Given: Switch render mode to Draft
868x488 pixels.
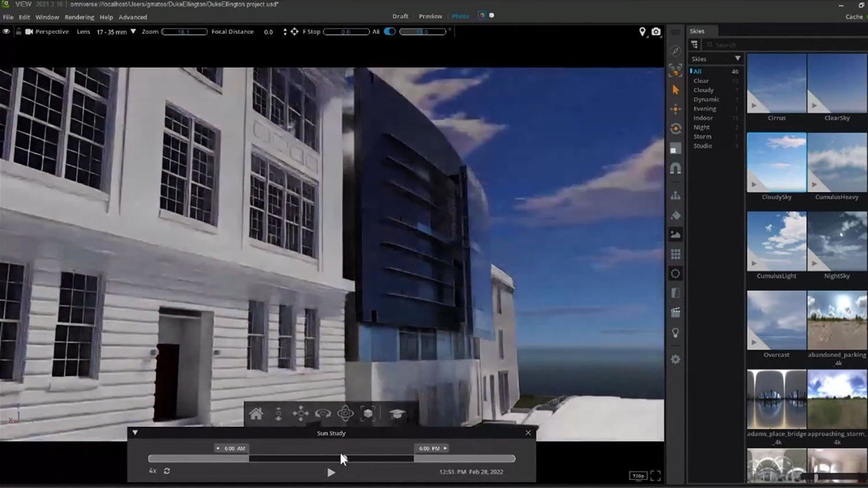Looking at the screenshot, I should [400, 16].
